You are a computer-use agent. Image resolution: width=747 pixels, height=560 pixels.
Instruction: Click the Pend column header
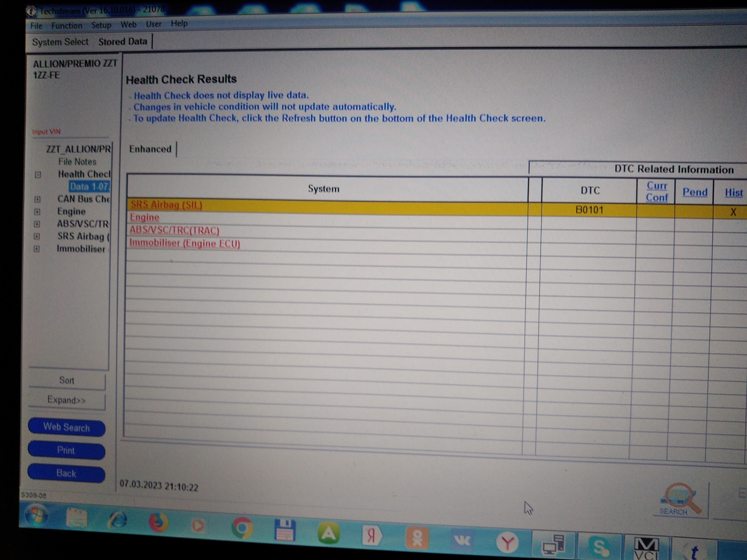coord(695,192)
